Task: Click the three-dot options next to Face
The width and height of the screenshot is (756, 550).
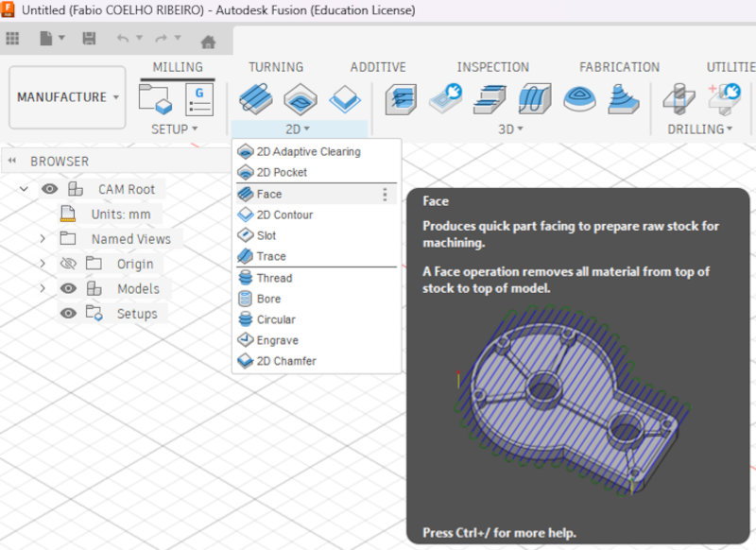Action: pyautogui.click(x=385, y=195)
